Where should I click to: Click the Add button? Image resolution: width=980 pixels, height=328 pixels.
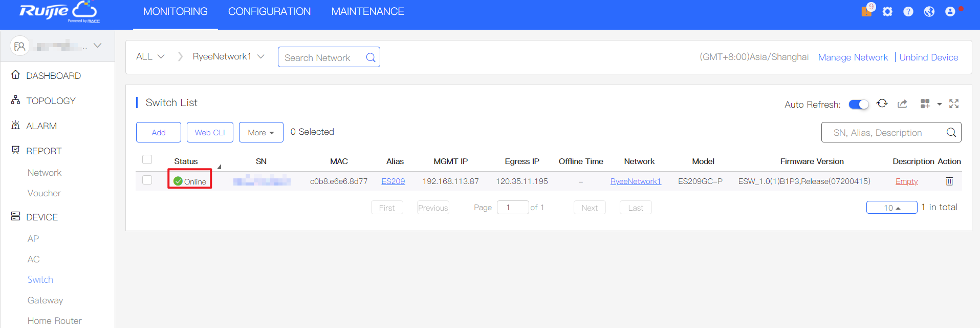[159, 132]
